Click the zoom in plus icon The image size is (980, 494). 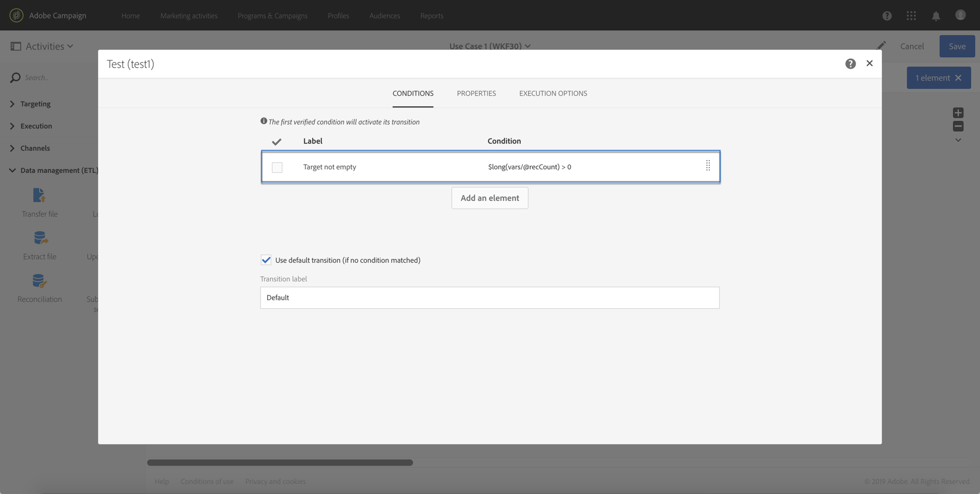pos(958,113)
